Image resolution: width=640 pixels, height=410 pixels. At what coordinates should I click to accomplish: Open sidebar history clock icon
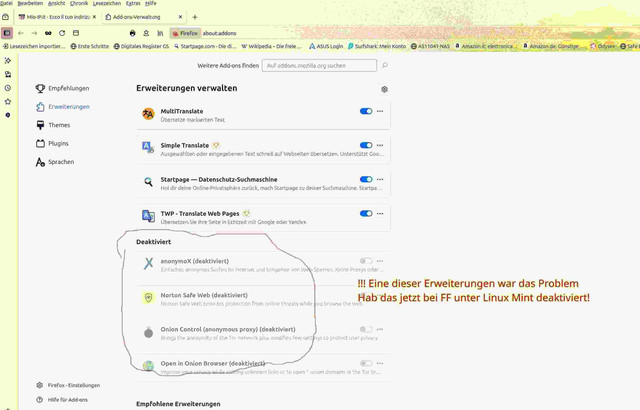(x=8, y=88)
